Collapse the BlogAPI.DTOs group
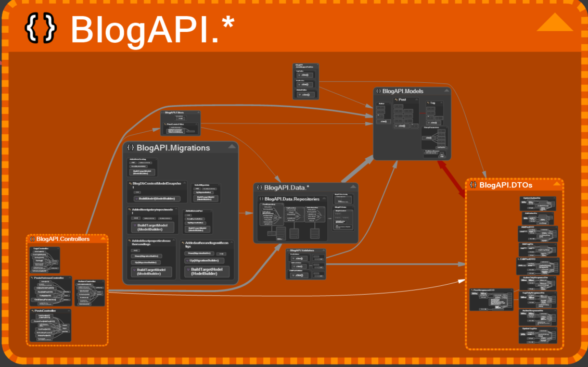This screenshot has height=367, width=588. (558, 184)
